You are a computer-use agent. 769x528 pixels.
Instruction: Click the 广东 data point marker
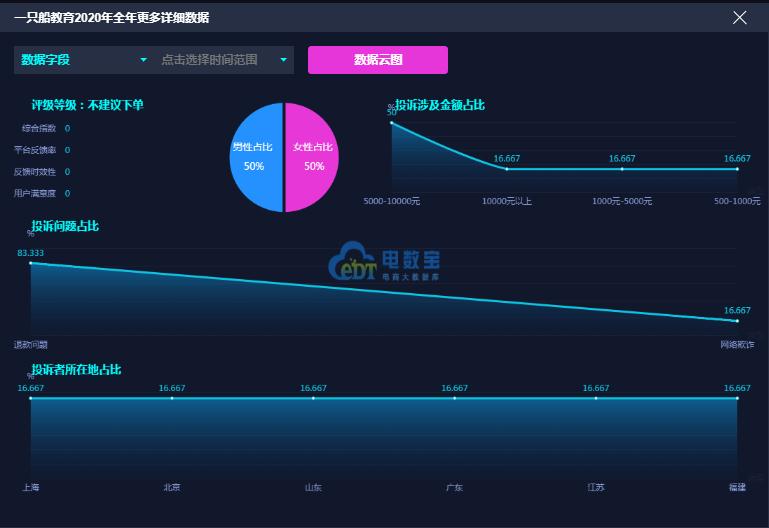455,398
